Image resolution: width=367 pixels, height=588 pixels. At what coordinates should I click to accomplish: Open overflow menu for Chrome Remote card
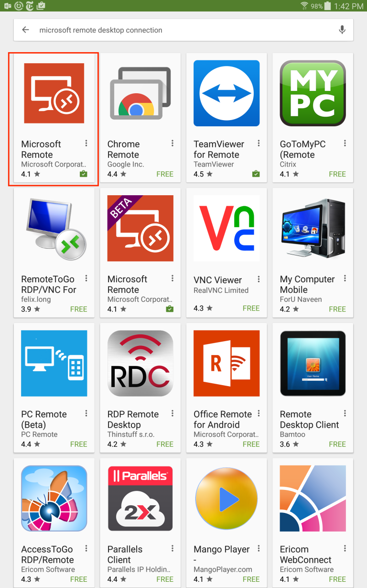point(173,143)
